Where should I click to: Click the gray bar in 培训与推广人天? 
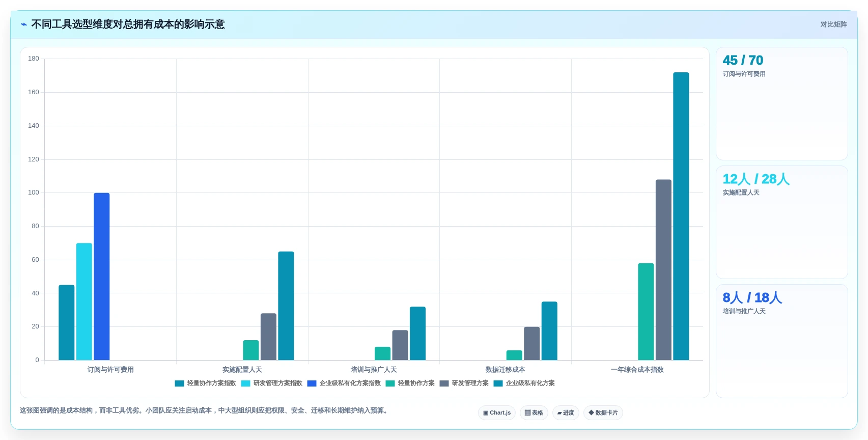(400, 345)
